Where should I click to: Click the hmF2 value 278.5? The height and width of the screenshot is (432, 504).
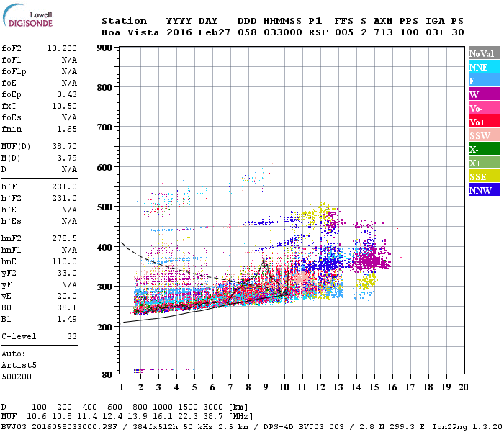(x=64, y=238)
